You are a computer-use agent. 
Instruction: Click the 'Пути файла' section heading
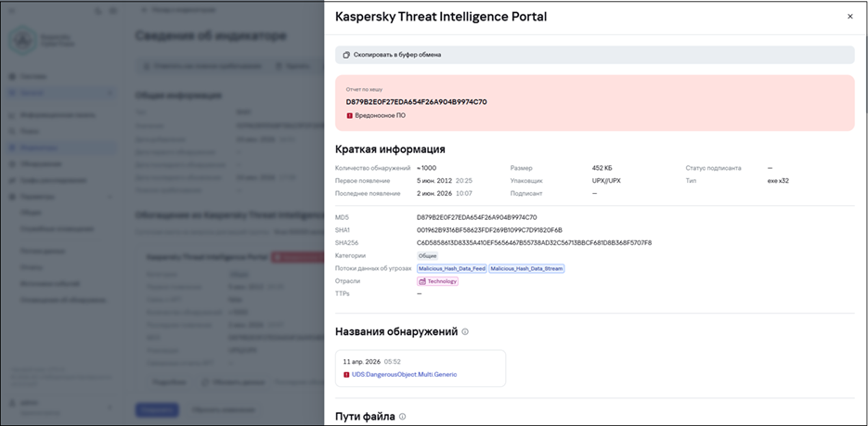(366, 417)
